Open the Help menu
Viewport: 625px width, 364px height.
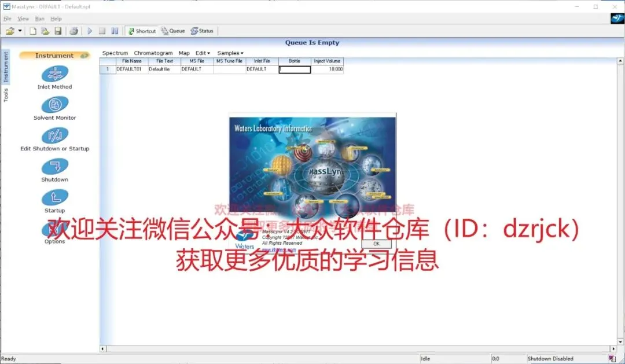(x=56, y=19)
